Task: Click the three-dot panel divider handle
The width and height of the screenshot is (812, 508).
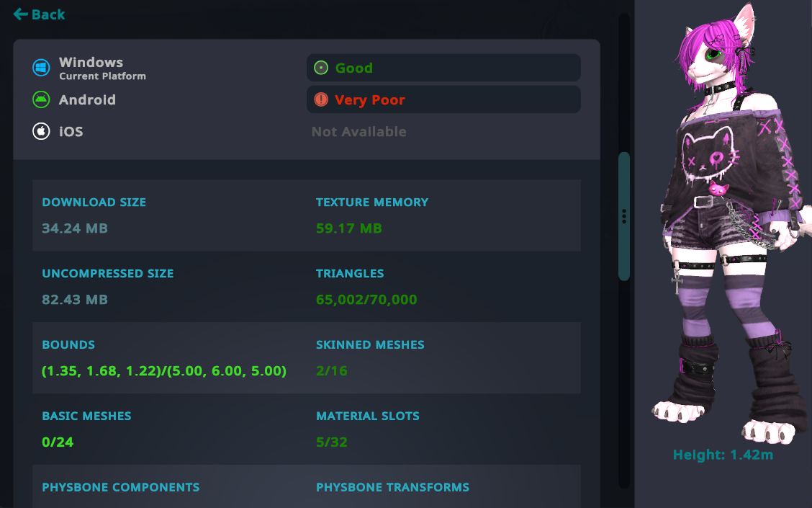Action: (624, 216)
